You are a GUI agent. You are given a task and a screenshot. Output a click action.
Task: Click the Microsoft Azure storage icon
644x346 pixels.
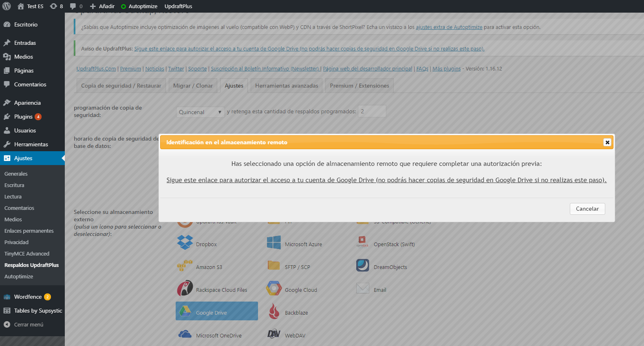pos(274,242)
